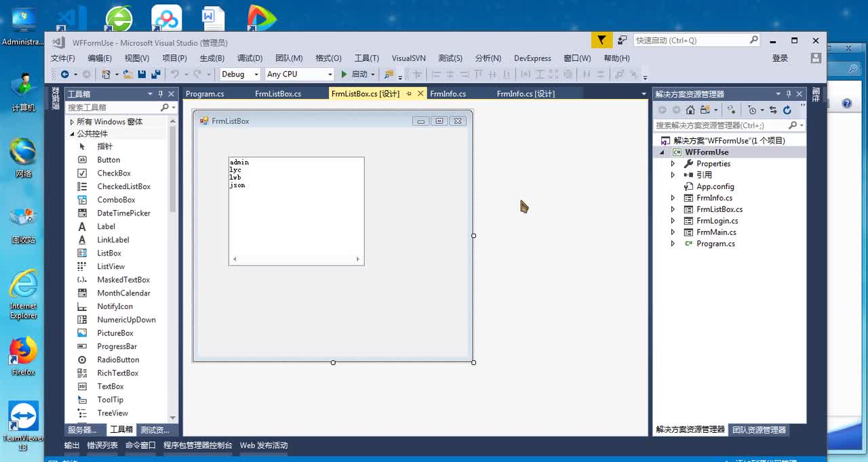This screenshot has height=462, width=868.
Task: Choose the LinkLabel toolbox control
Action: (x=113, y=240)
